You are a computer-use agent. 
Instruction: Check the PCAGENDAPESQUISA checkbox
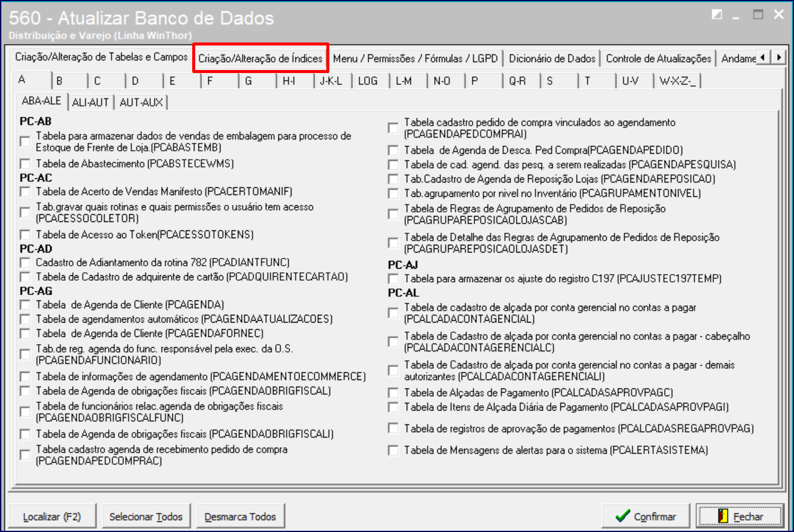393,165
